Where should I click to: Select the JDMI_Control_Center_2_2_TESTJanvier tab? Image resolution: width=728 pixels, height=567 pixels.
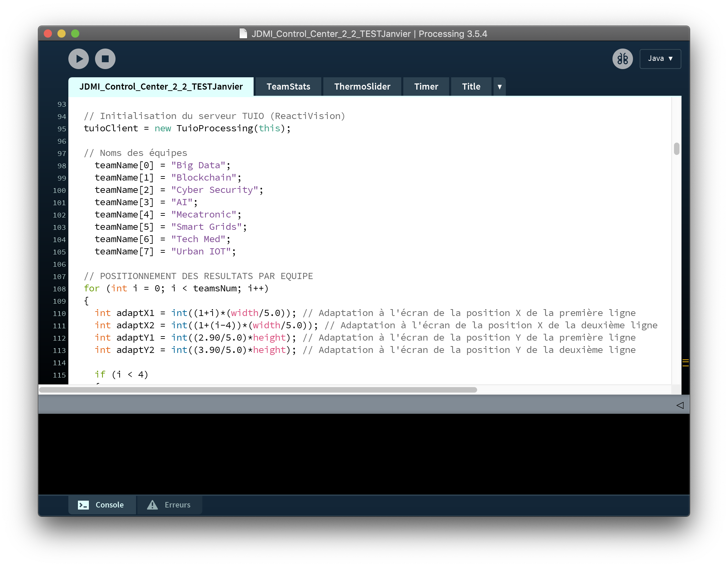tap(161, 87)
